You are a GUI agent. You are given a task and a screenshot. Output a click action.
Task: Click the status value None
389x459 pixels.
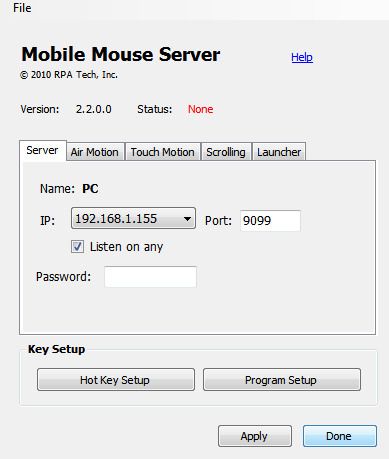(x=200, y=109)
